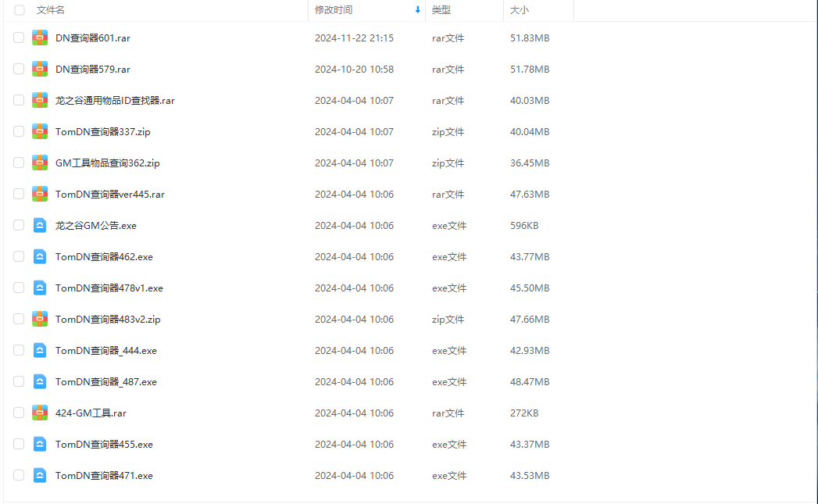Open file name DN查询器601.rar
The width and height of the screenshot is (818, 504).
(93, 38)
